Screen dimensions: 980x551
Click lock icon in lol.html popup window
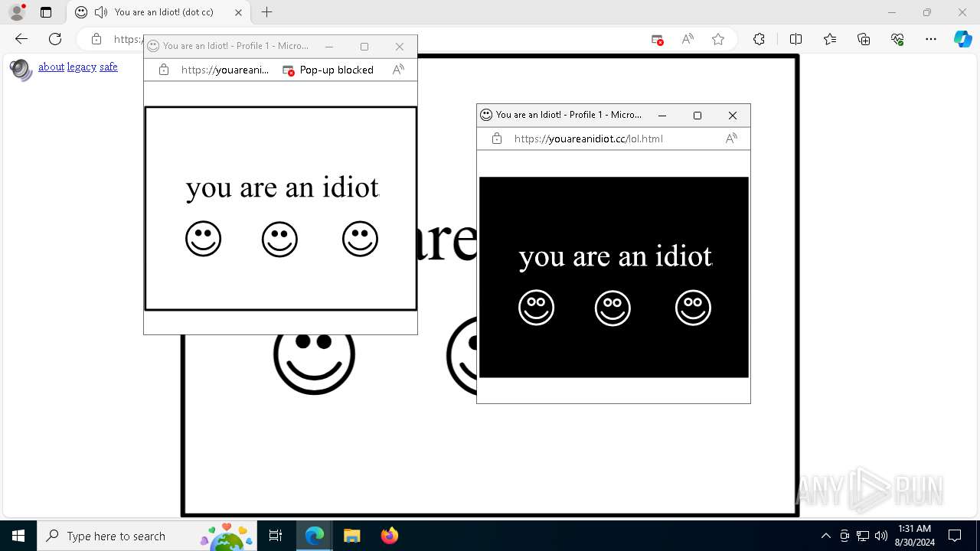[497, 139]
